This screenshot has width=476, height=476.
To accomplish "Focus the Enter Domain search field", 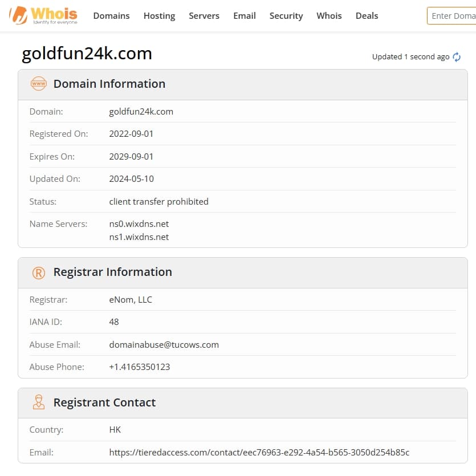I will [x=451, y=16].
